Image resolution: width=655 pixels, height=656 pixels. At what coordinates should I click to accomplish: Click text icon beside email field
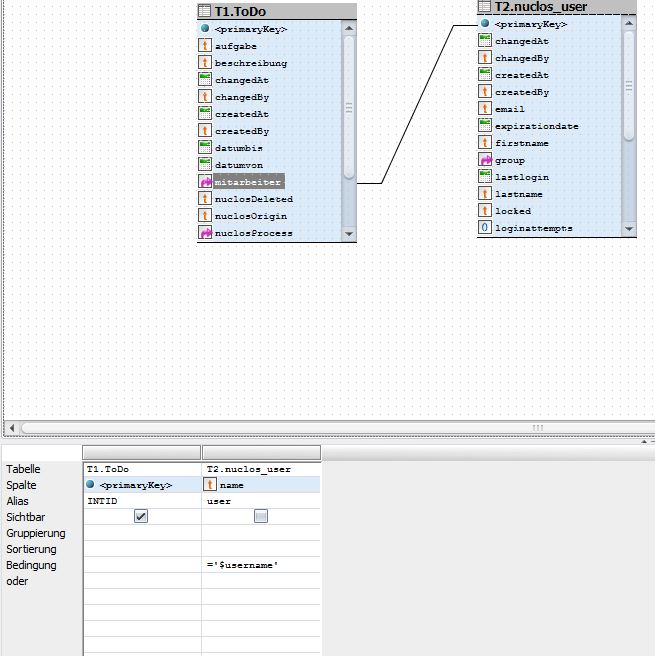485,108
